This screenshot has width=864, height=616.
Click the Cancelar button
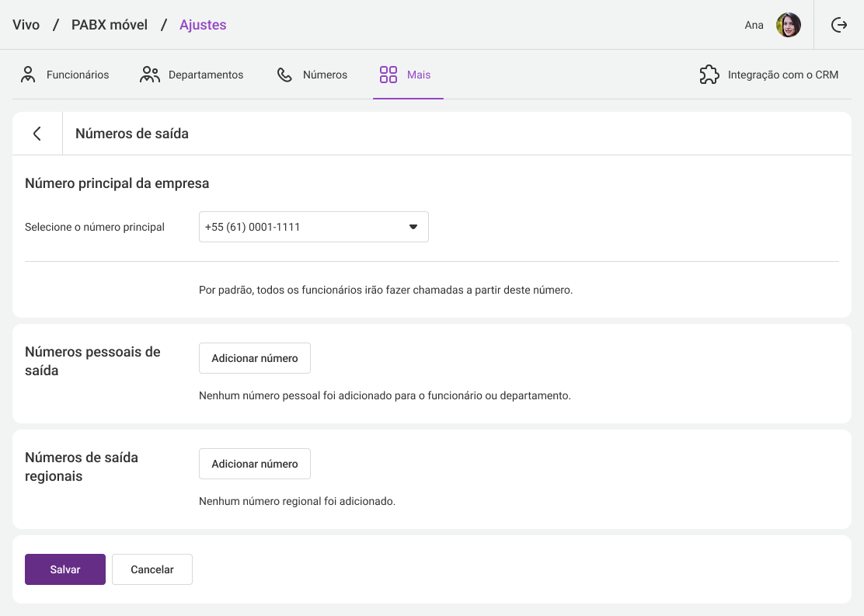pos(152,569)
